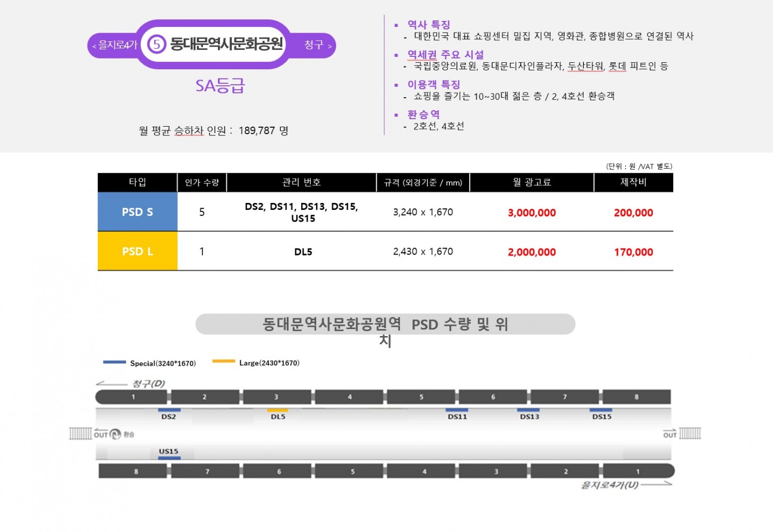
Task: Click the 단위 : 원 /VAT 별도 note
Action: [x=639, y=166]
